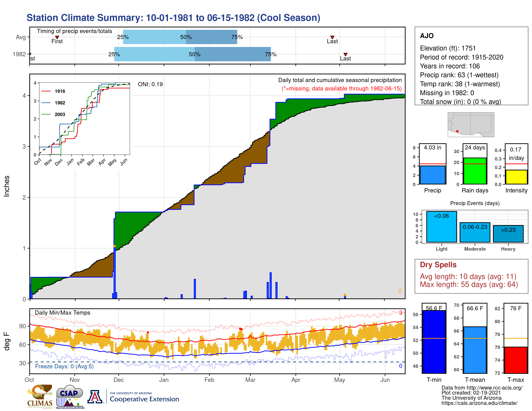Click the cals.arizona.edu/climate URL
The image size is (532, 411).
tap(480, 403)
